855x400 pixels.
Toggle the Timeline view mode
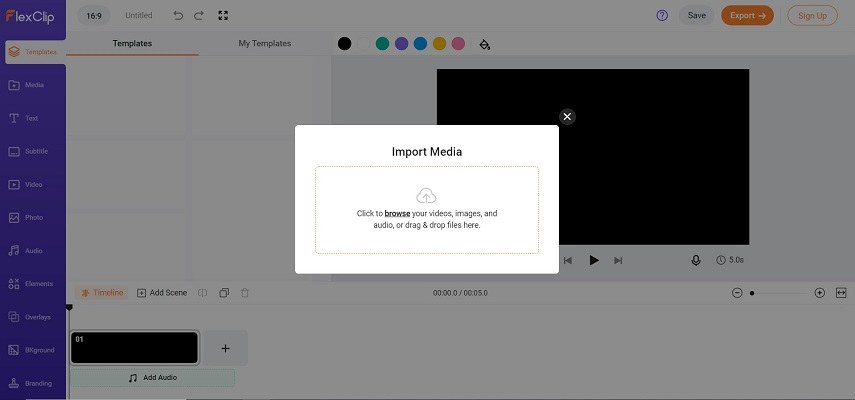point(102,293)
